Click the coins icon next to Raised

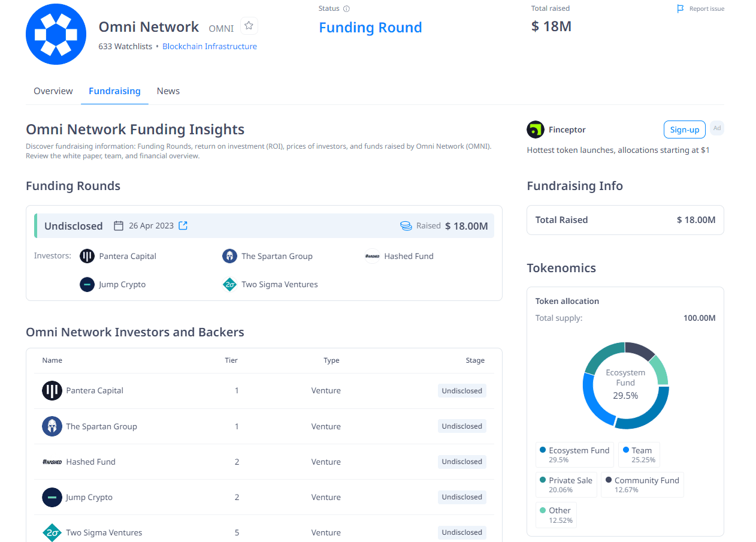[x=406, y=226]
